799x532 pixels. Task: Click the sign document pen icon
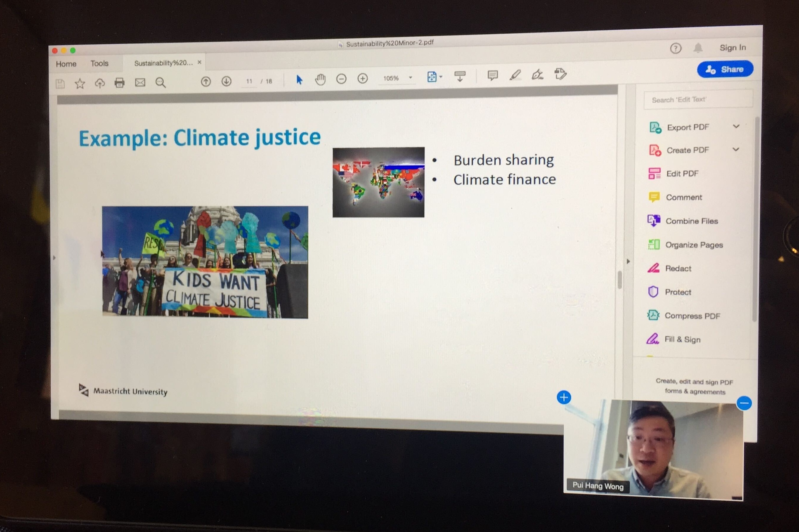coord(537,74)
